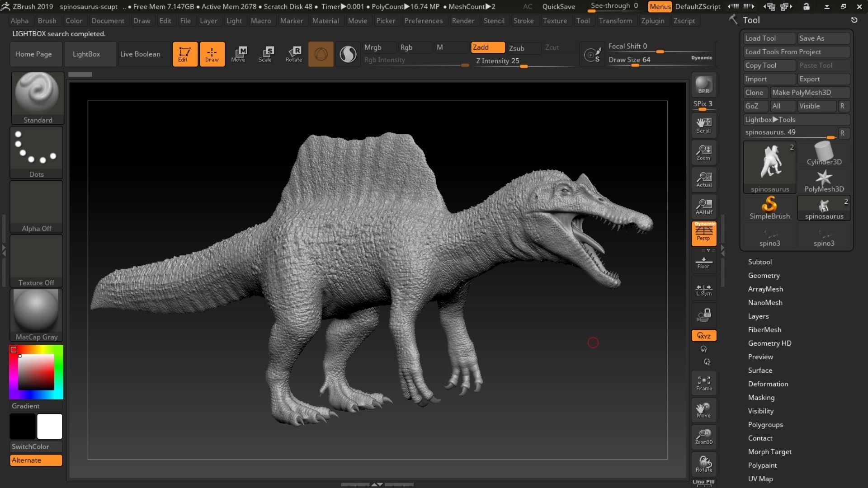Activate the Edit mode button
This screenshot has height=488, width=868.
185,54
